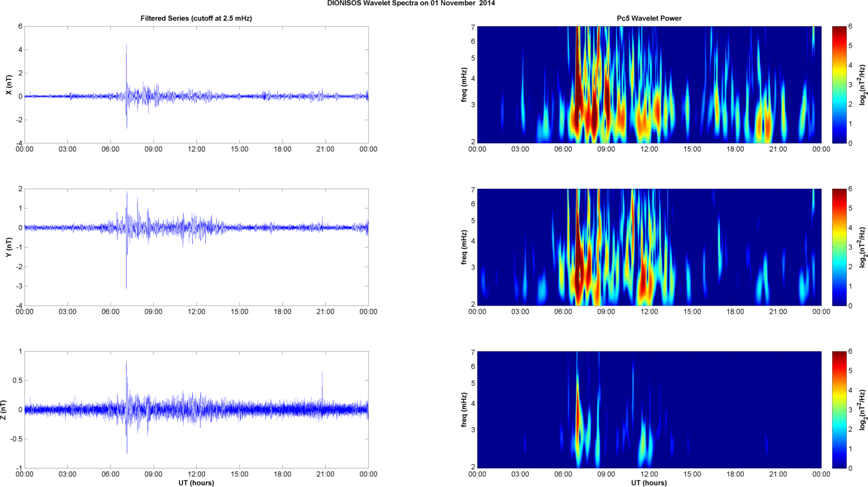The height and width of the screenshot is (487, 868).
Task: Click the log2(nT²/Hz) label of the bottom colorbar
Action: pyautogui.click(x=863, y=409)
